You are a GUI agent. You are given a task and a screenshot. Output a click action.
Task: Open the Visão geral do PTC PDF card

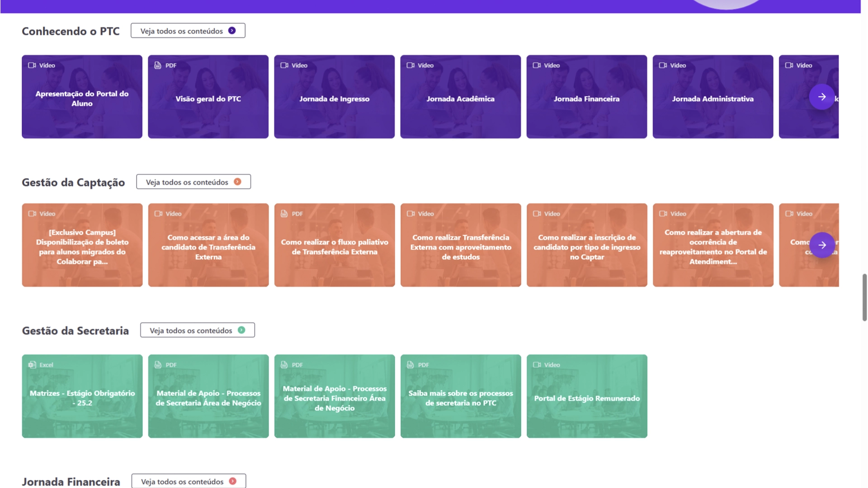(208, 97)
